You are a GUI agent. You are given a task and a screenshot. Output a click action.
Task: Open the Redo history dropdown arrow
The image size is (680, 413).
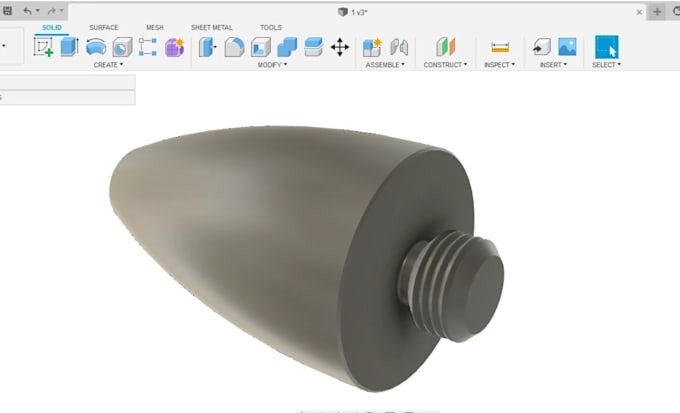[x=62, y=11]
